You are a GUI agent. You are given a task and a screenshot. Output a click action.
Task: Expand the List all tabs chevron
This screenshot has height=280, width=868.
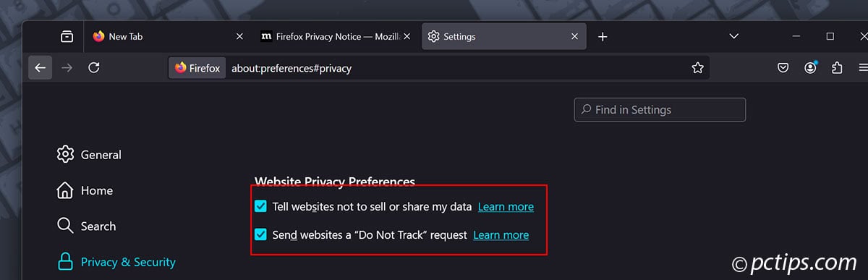[733, 36]
